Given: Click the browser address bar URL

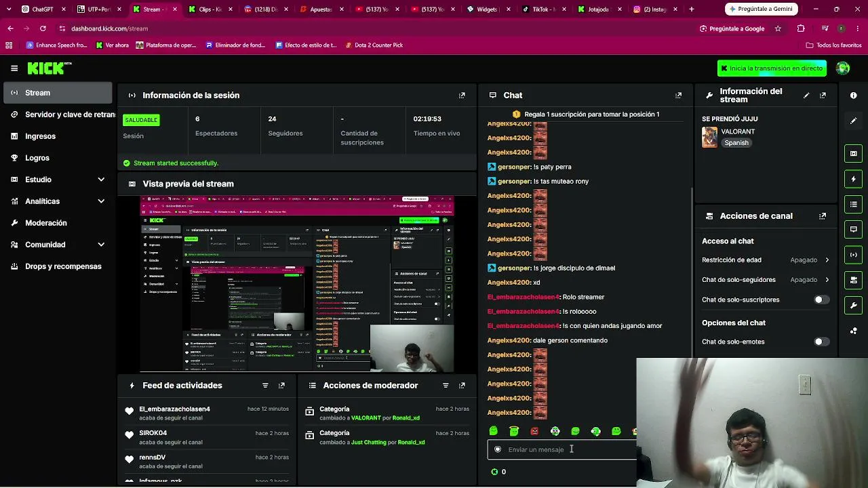Looking at the screenshot, I should tap(110, 28).
